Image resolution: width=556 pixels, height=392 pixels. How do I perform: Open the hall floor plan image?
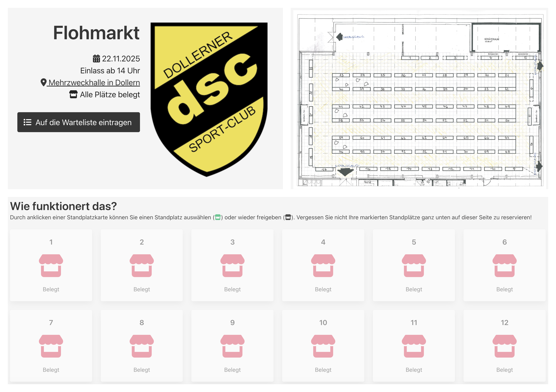pyautogui.click(x=420, y=99)
